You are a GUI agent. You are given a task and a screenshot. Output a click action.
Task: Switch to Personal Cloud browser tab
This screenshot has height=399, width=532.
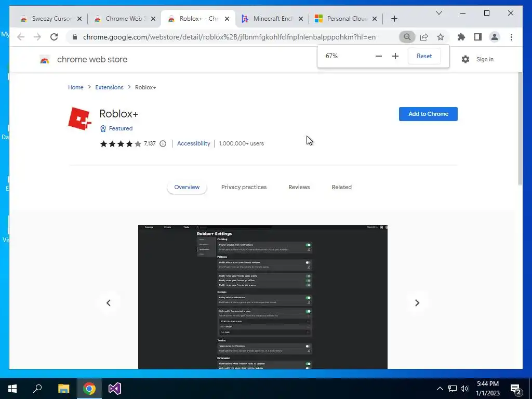click(x=345, y=19)
